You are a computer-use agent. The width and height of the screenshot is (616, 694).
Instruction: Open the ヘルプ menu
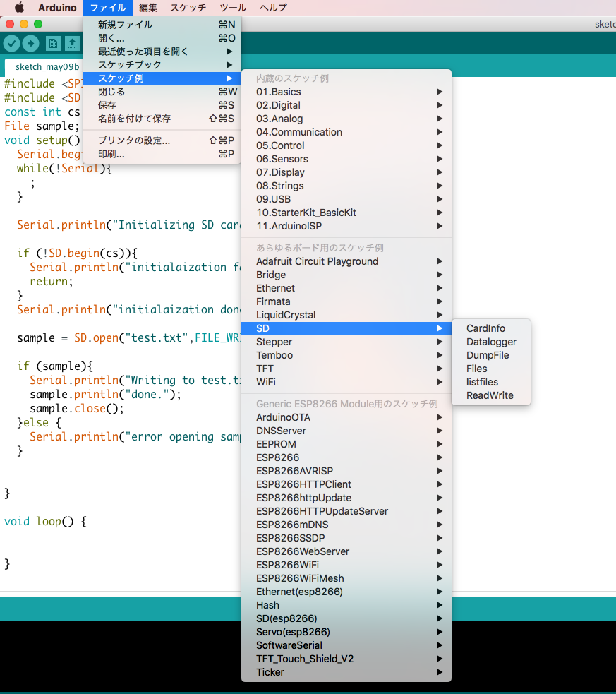coord(273,8)
